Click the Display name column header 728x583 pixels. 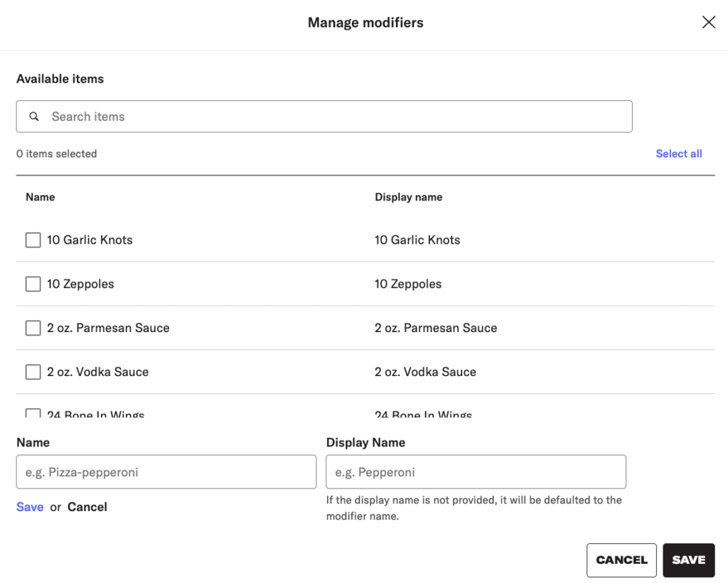coord(408,197)
